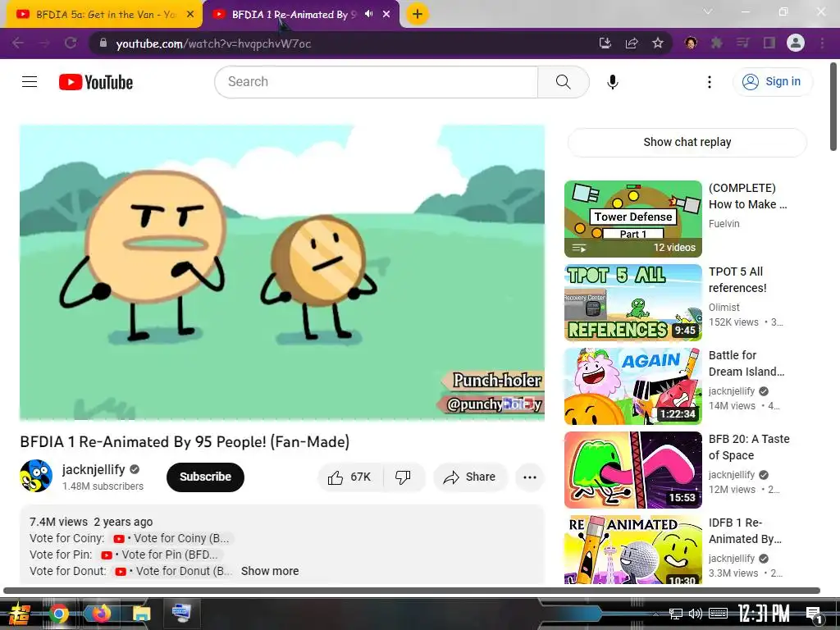Install app icon in address bar
Screen dimensions: 840x630
[x=605, y=43]
